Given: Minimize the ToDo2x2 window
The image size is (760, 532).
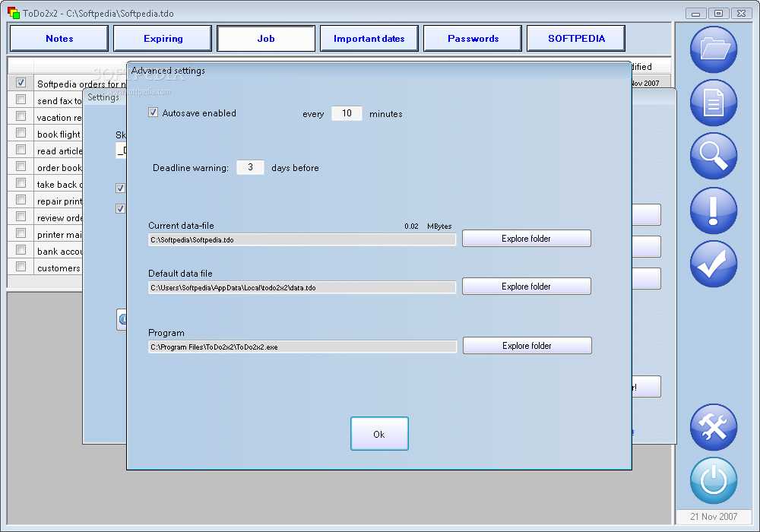Looking at the screenshot, I should coord(695,14).
